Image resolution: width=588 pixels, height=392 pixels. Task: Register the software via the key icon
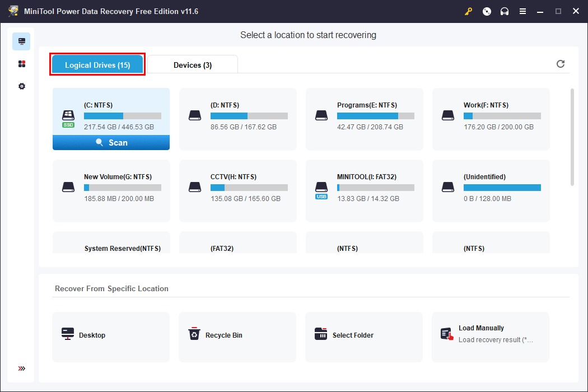[x=468, y=11]
